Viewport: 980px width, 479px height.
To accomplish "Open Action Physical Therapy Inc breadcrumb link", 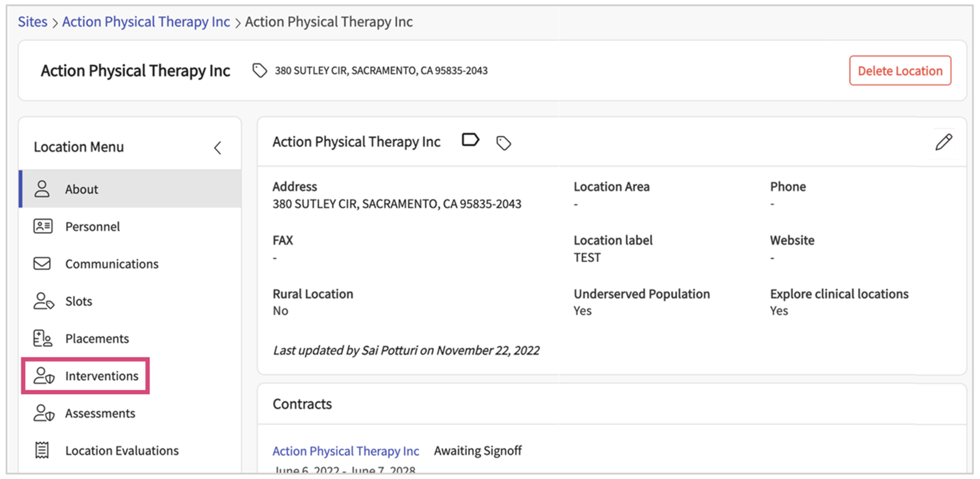I will [146, 22].
